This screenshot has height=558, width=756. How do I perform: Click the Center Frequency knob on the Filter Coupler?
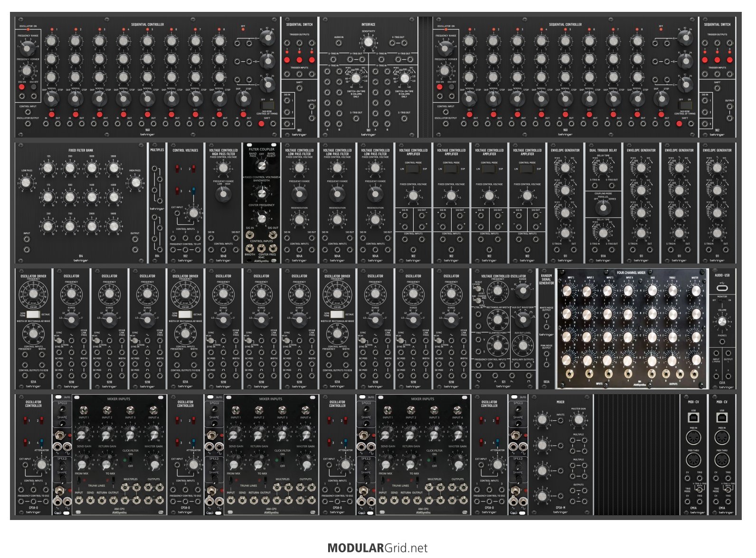click(261, 218)
